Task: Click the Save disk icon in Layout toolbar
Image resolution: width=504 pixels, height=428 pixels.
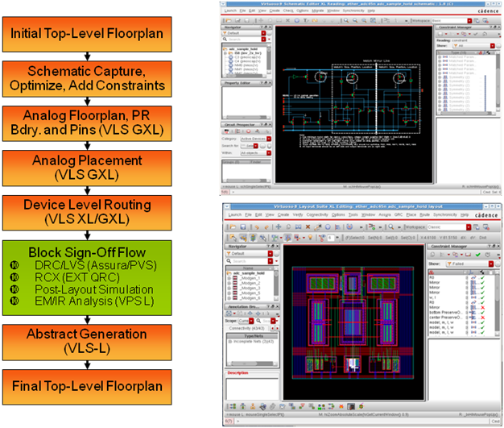Action: point(243,226)
